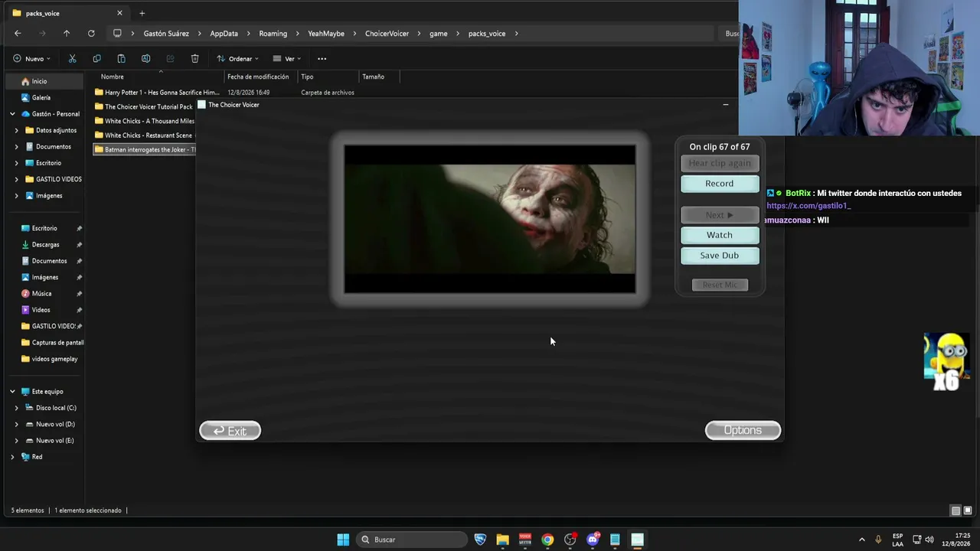Minimize The Choicer Voicer window
Screen dimensions: 980x551
click(726, 105)
